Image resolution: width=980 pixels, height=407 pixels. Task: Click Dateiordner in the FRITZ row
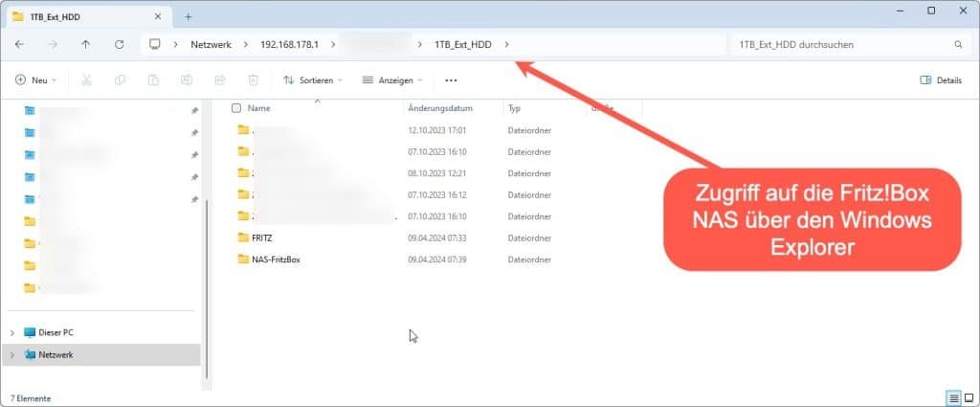529,237
